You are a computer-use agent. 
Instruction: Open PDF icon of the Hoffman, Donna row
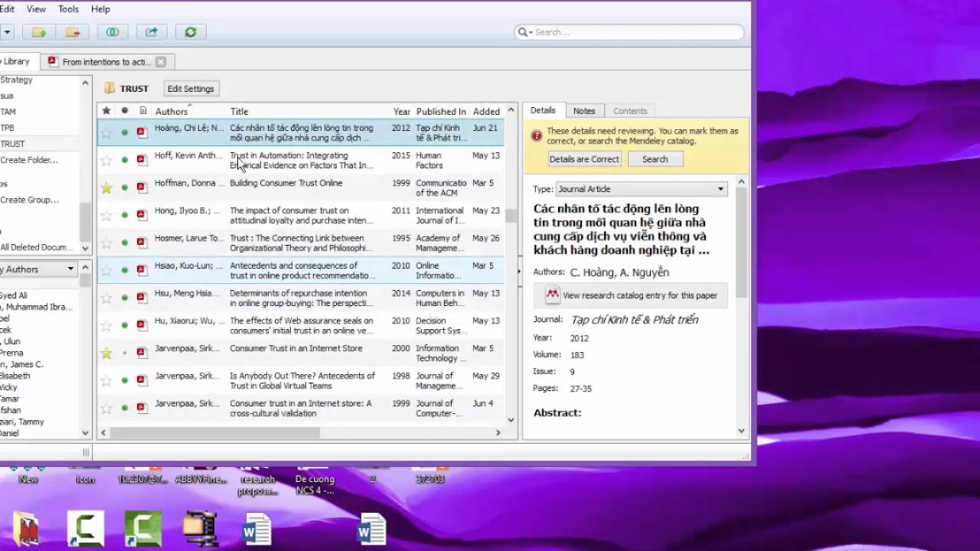142,187
